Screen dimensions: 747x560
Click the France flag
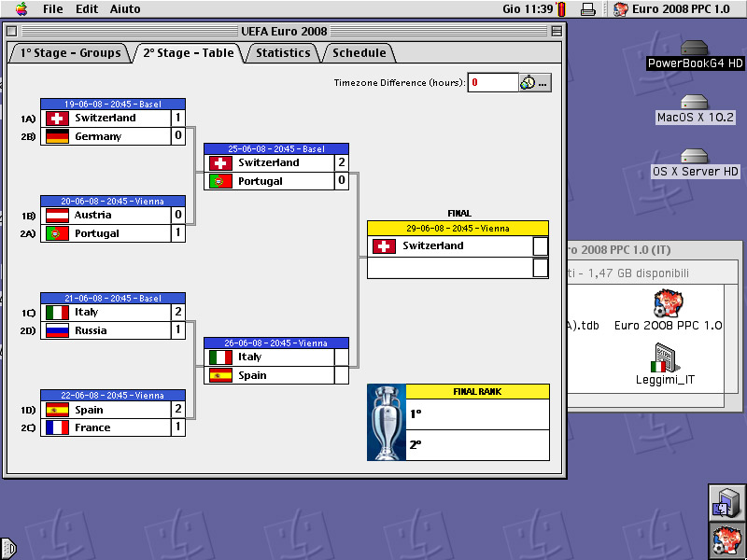[x=57, y=427]
